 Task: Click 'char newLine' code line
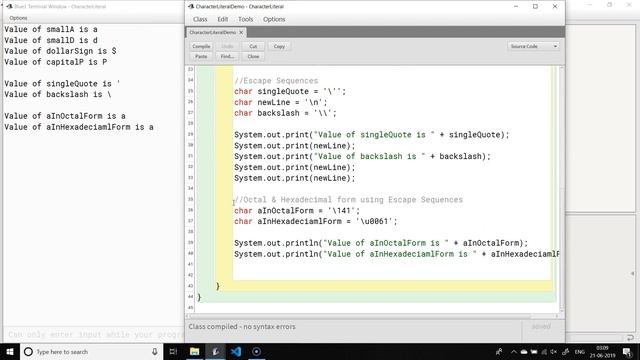point(280,102)
